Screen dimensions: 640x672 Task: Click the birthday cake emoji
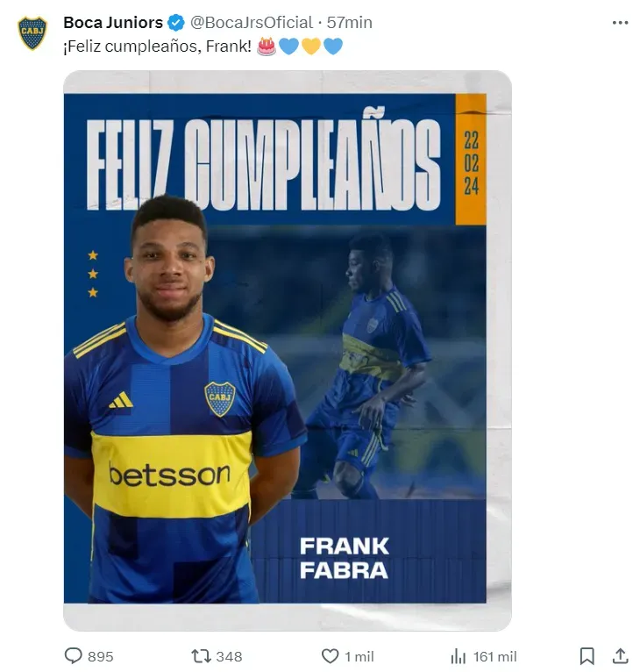pyautogui.click(x=267, y=46)
